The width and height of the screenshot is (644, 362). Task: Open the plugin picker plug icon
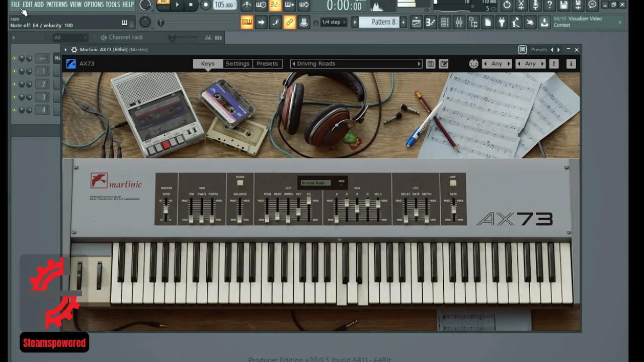pyautogui.click(x=502, y=22)
